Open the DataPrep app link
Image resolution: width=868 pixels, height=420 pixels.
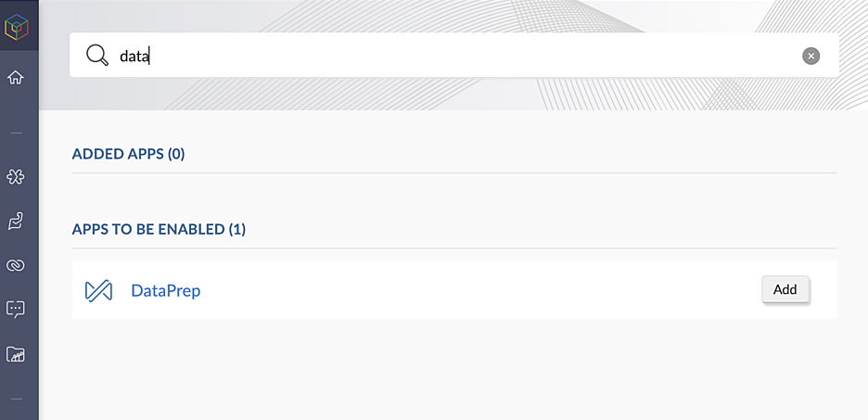tap(165, 290)
